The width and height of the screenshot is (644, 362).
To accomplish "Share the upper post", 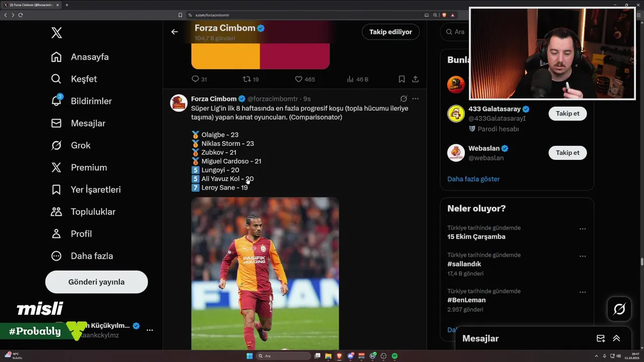I will 415,79.
